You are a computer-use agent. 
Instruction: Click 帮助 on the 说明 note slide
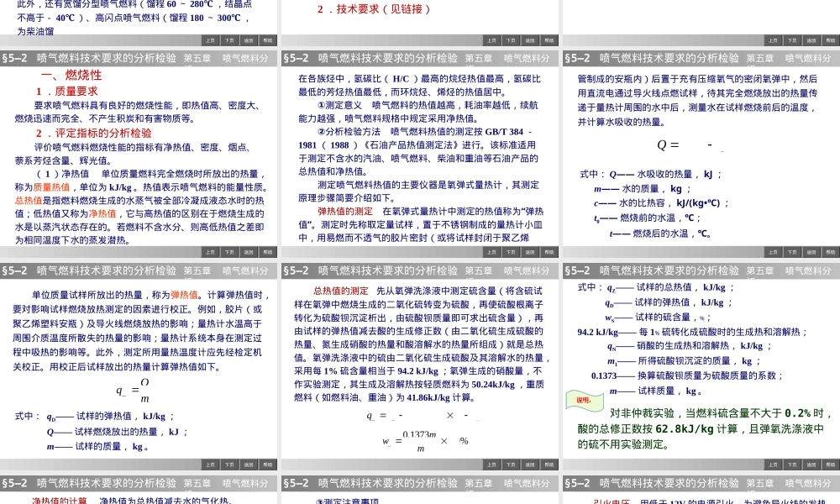pos(831,465)
